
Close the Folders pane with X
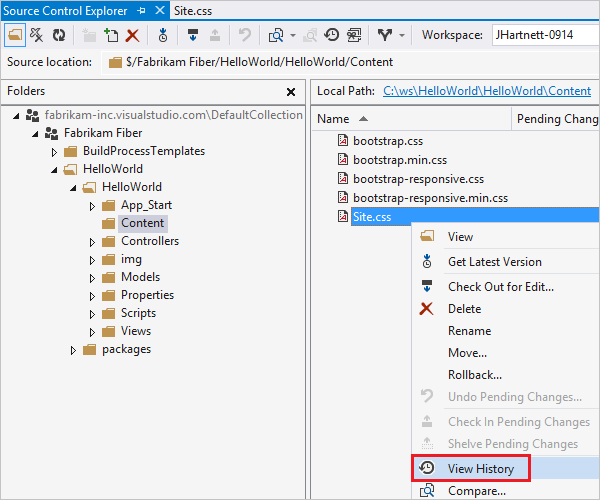[x=291, y=92]
